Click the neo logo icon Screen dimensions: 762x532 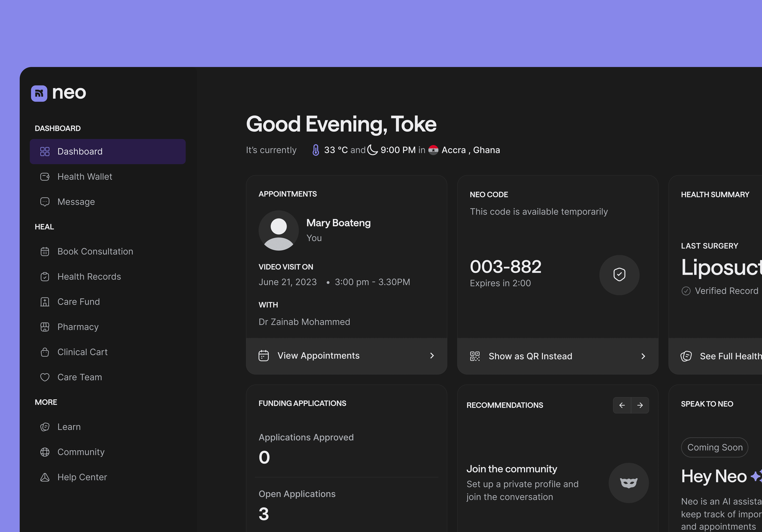39,94
